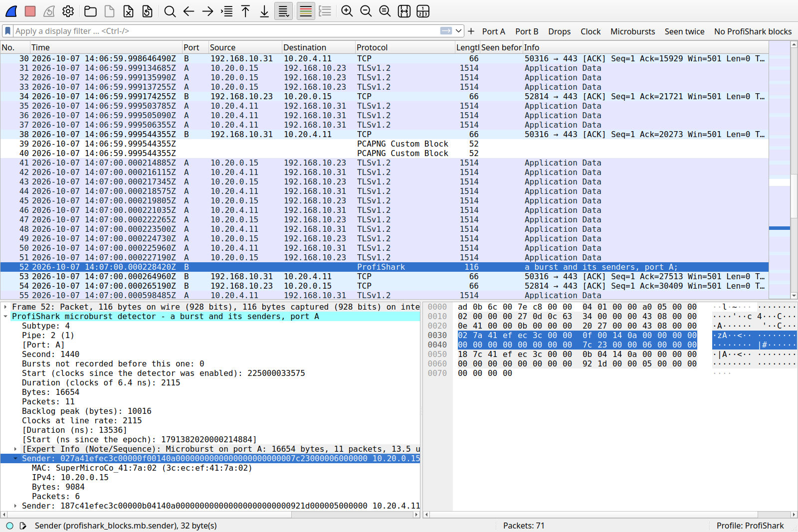Zoom out packet list text
Screen dimensions: 798x532
[366, 11]
